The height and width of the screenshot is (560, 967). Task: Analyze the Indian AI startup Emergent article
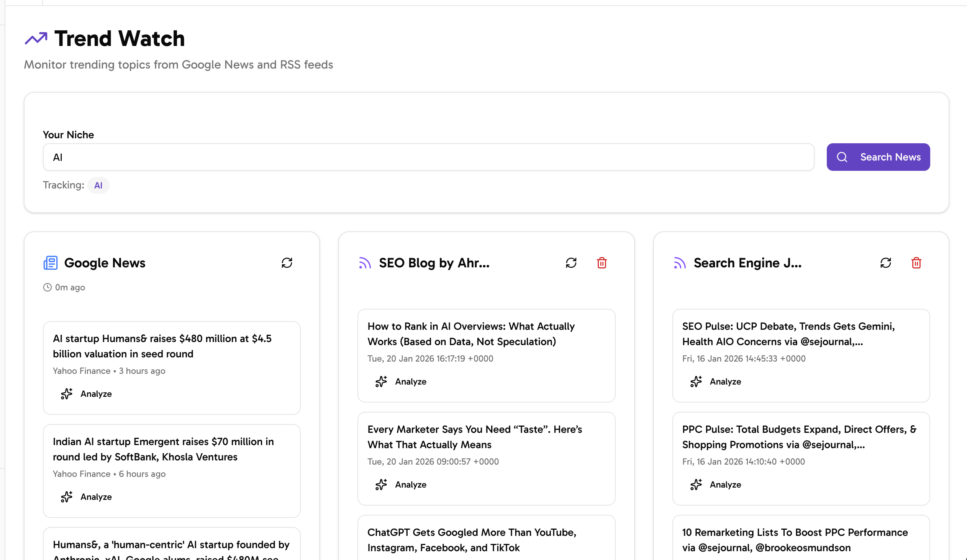pyautogui.click(x=87, y=497)
